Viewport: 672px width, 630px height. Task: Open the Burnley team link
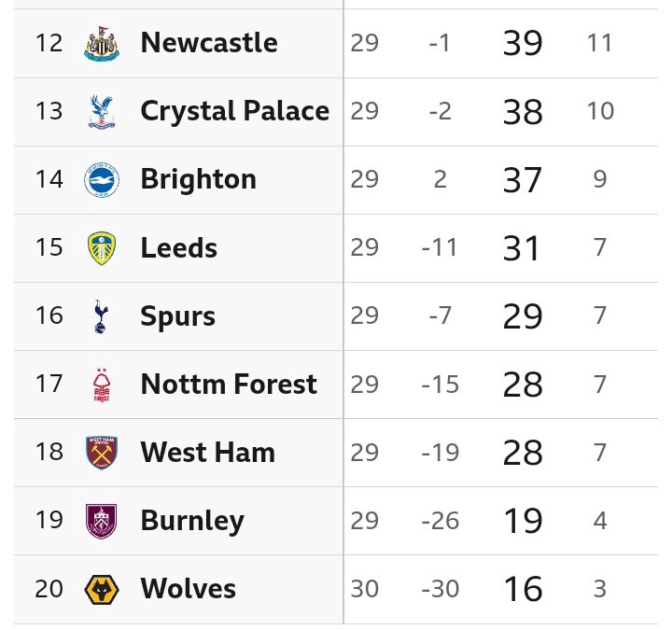coord(191,521)
